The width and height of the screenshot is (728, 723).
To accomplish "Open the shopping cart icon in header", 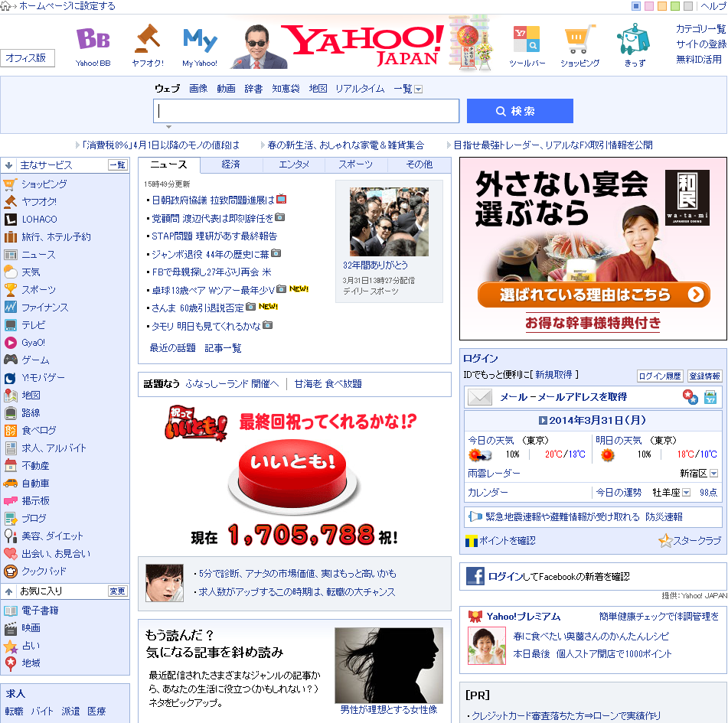I will click(x=580, y=39).
